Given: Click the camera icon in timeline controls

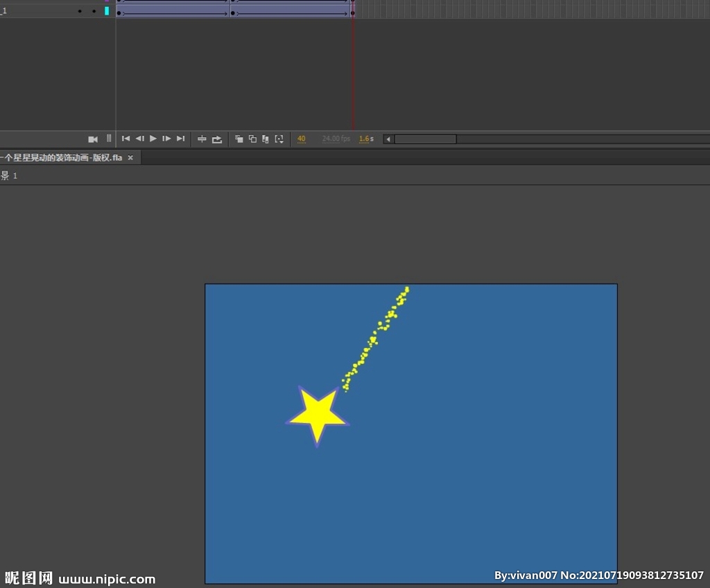Looking at the screenshot, I should pos(93,139).
